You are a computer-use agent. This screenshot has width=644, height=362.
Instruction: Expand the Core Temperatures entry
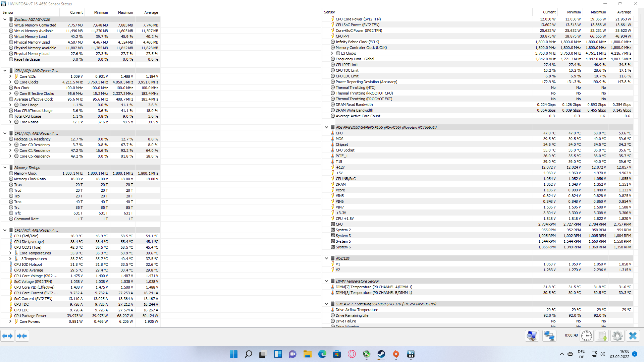[x=10, y=253]
